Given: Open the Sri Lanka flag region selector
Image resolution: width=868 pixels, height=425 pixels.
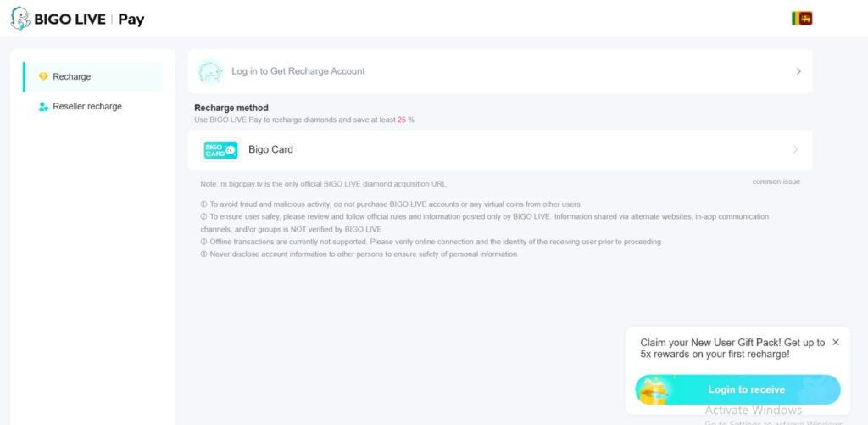Looking at the screenshot, I should coord(801,18).
